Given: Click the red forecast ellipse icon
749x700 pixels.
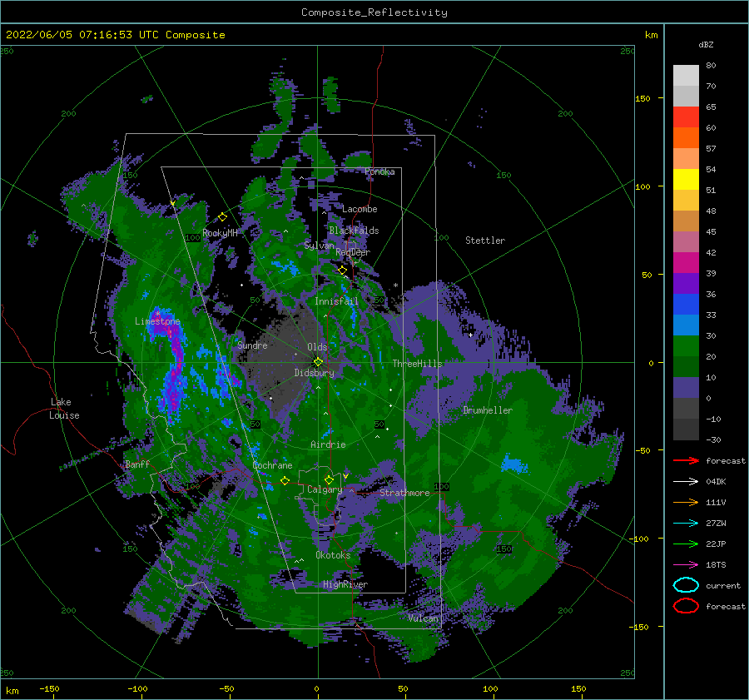Looking at the screenshot, I should click(x=686, y=606).
